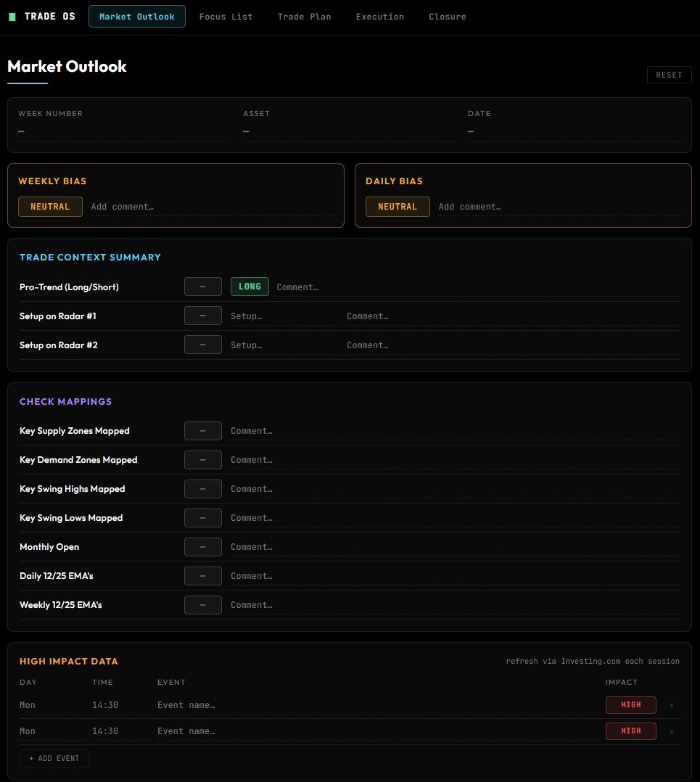Click Key Swing Lows Mapped comment field
700x782 pixels.
pos(456,518)
